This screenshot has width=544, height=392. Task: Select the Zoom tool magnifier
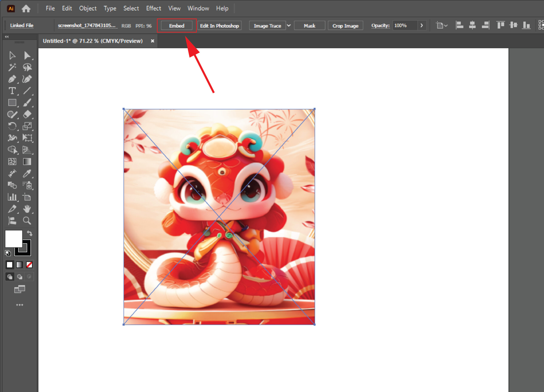(27, 220)
